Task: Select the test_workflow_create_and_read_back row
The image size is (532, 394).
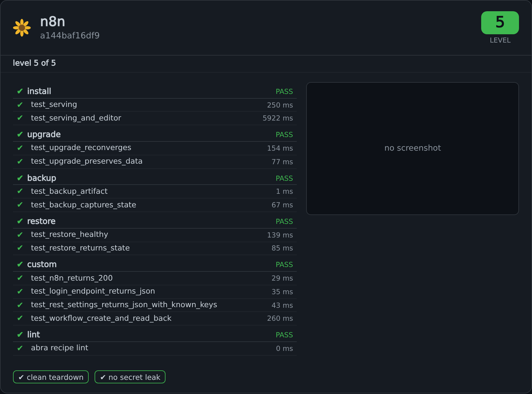Action: click(x=155, y=318)
